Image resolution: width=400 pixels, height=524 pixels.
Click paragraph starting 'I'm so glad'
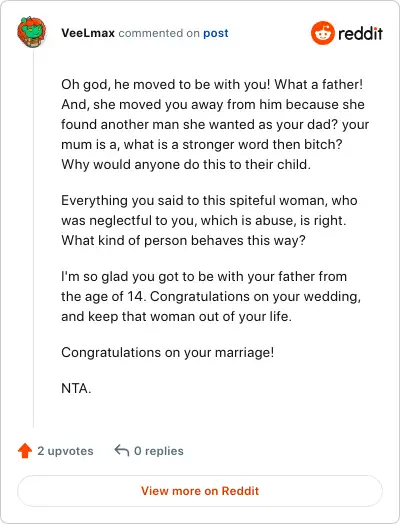[211, 296]
